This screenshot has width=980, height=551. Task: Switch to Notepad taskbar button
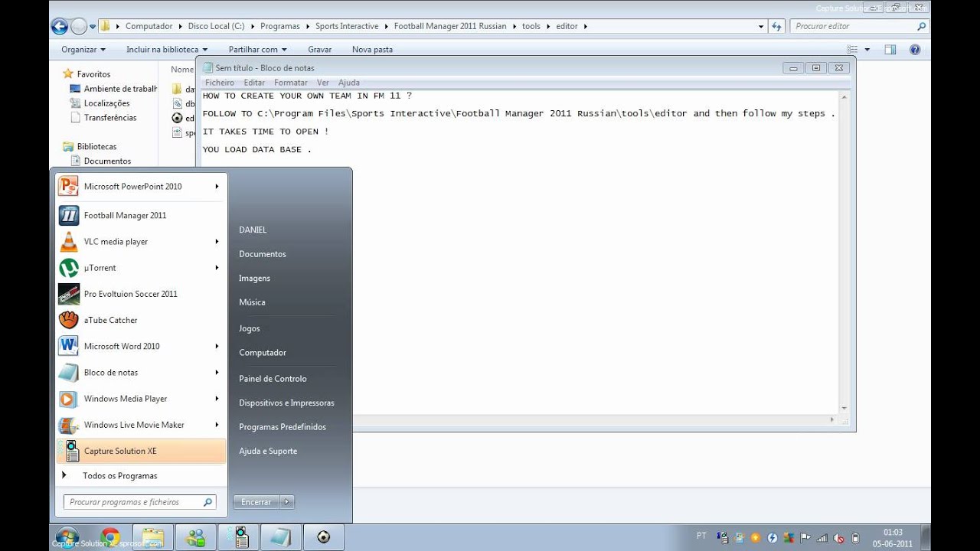(x=281, y=537)
